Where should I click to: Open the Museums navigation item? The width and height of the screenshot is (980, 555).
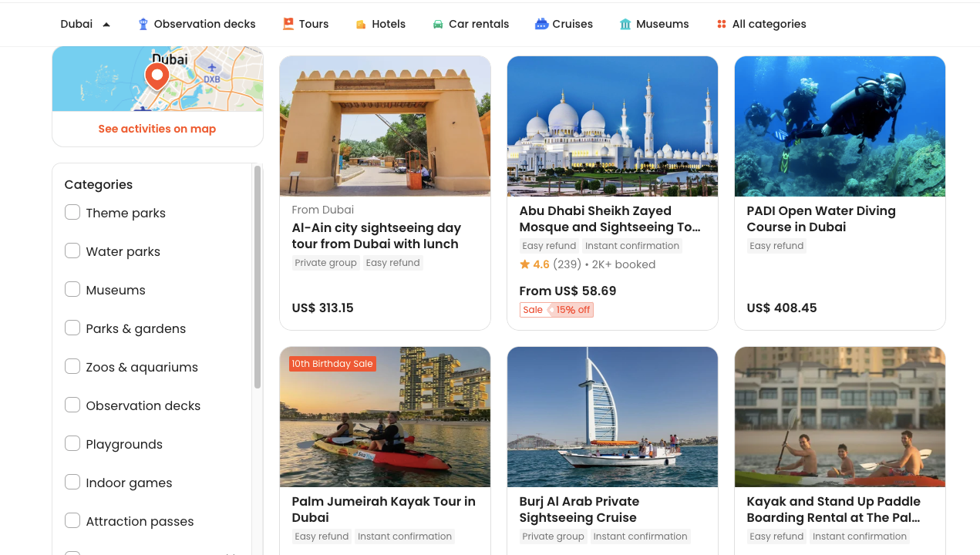(x=654, y=24)
